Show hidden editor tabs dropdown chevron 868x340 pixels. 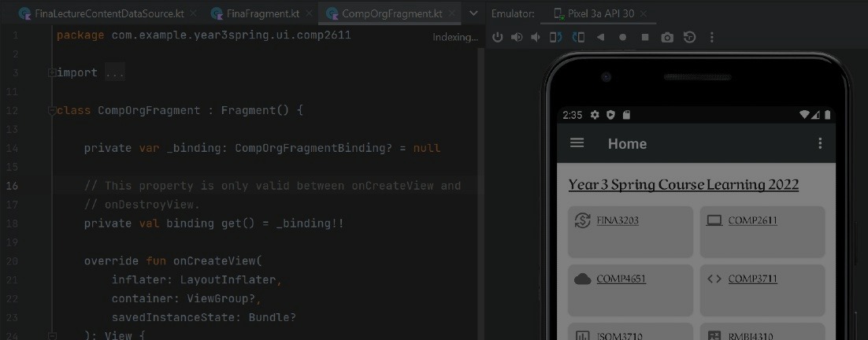(x=473, y=13)
